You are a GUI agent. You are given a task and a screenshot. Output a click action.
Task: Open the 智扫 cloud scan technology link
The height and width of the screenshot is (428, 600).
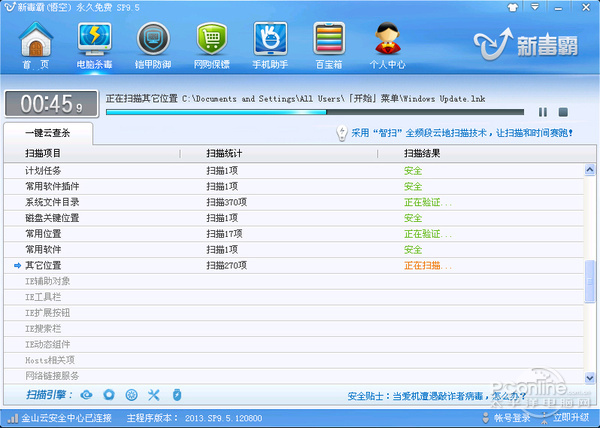(x=462, y=133)
